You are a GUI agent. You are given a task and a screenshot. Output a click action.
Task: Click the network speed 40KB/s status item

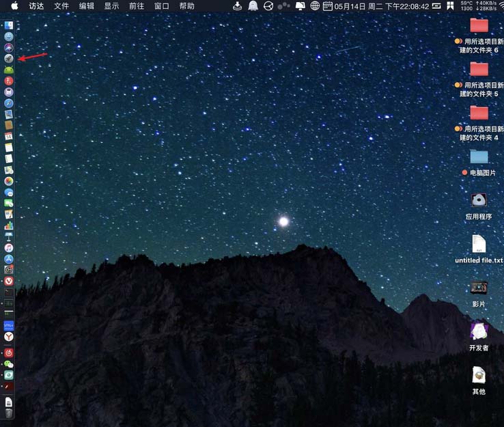click(x=486, y=5)
